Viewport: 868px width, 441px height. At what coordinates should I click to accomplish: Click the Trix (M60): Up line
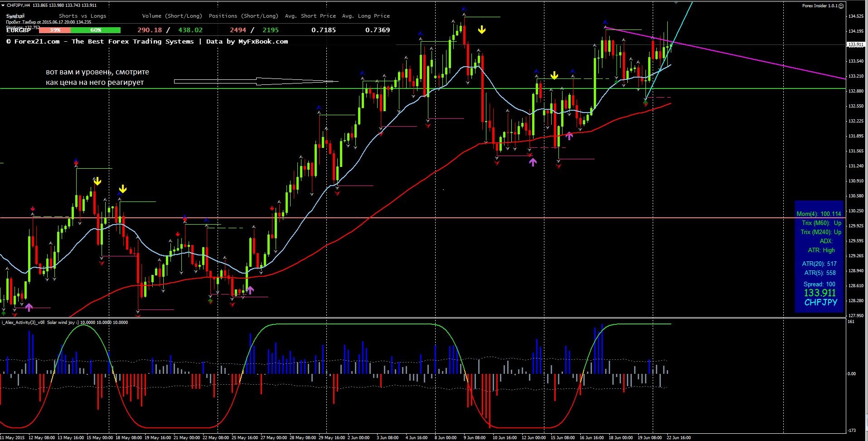(821, 223)
